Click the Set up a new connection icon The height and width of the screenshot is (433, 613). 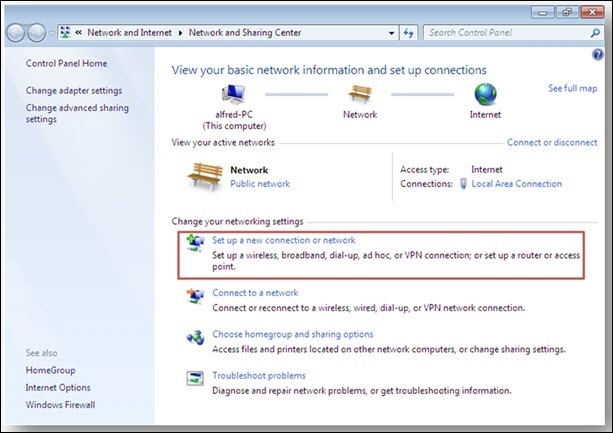195,243
